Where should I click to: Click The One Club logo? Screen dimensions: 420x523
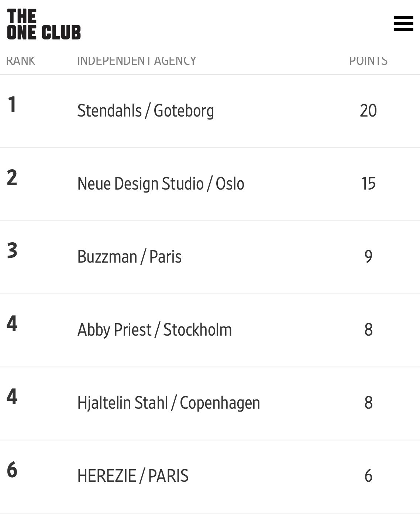pyautogui.click(x=44, y=24)
